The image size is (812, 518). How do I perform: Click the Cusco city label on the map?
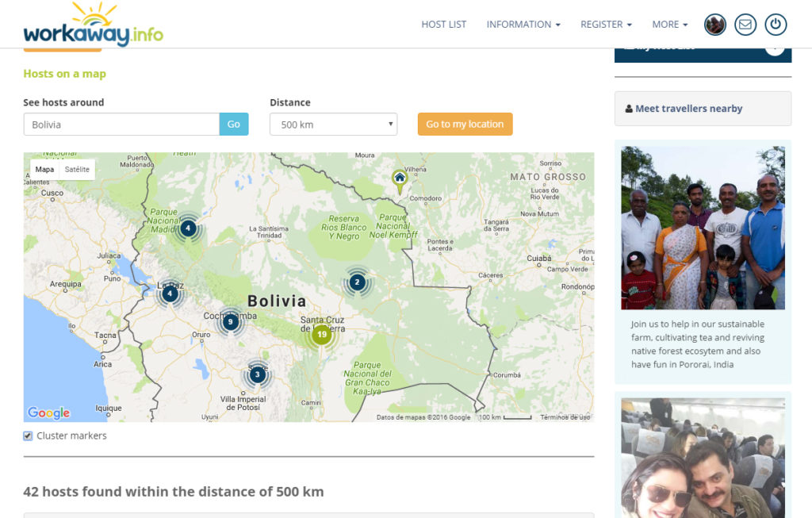coord(52,193)
